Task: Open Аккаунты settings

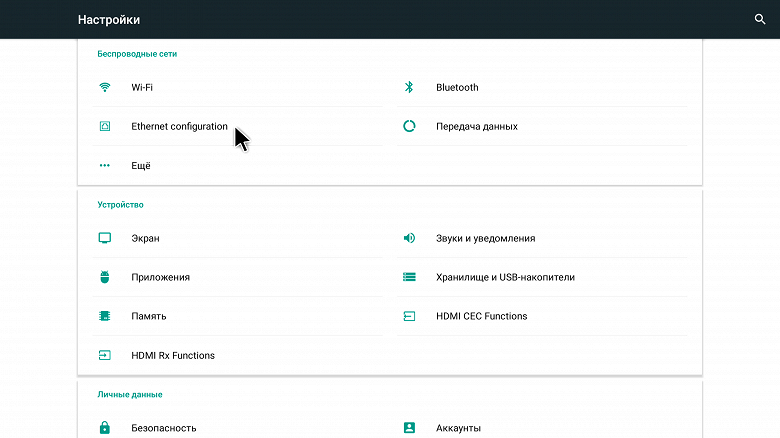Action: (458, 428)
